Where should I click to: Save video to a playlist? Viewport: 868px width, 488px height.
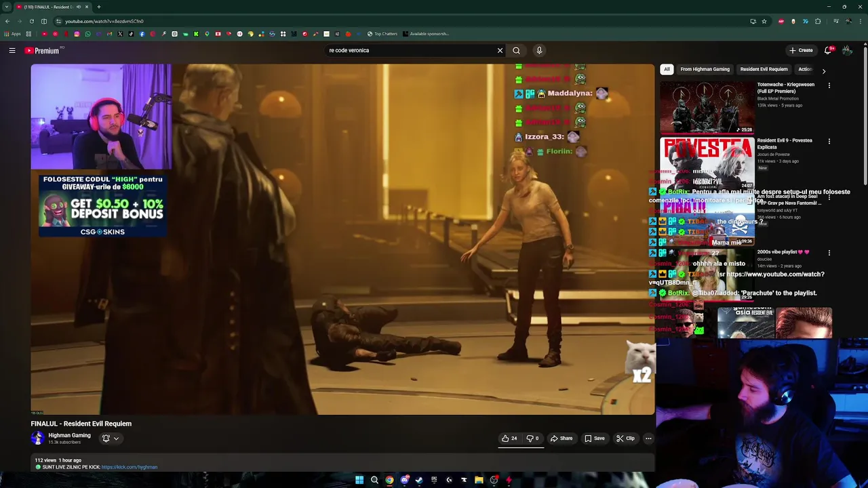(x=594, y=439)
